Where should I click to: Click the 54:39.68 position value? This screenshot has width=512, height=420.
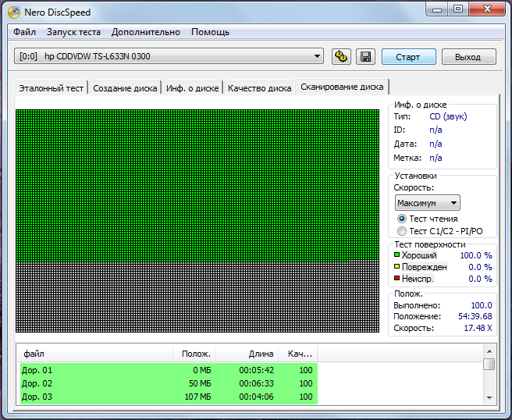475,316
